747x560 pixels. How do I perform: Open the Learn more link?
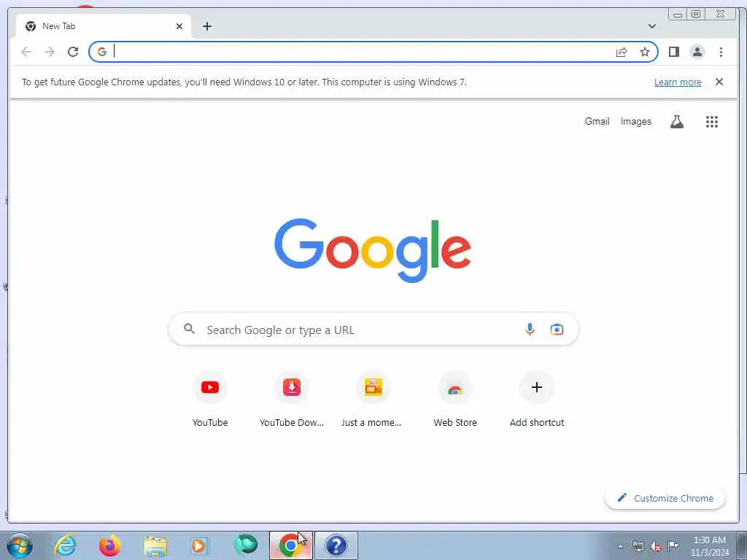[678, 82]
